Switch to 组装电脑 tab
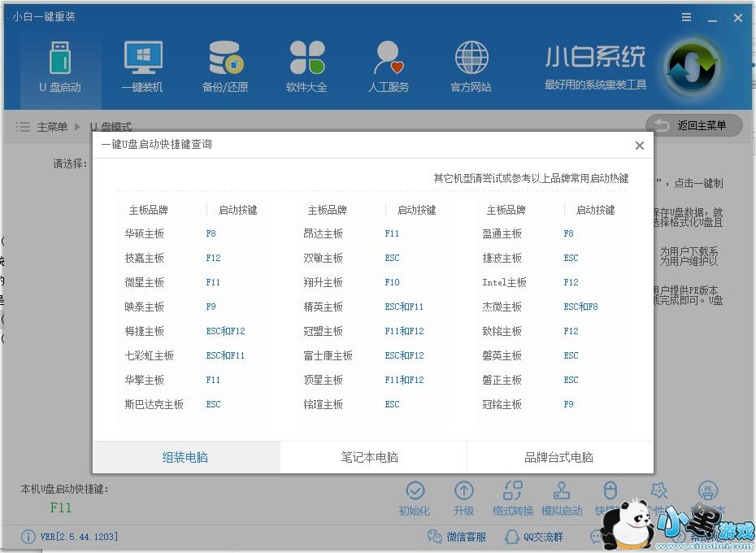756x553 pixels. pyautogui.click(x=185, y=457)
